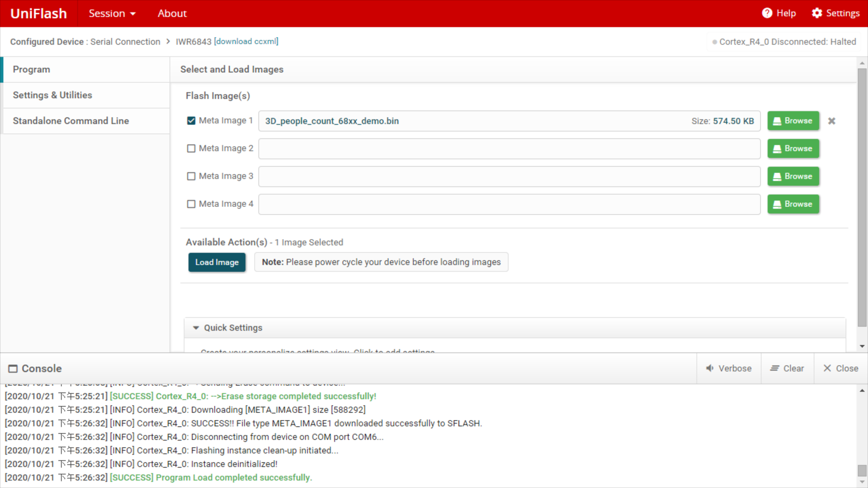Open the Session dropdown menu
The height and width of the screenshot is (488, 868).
[112, 14]
